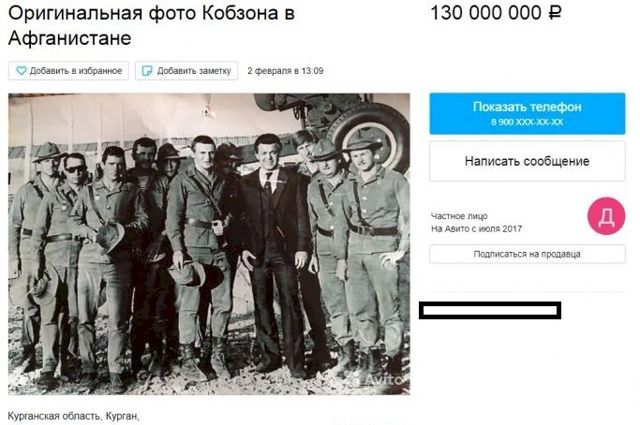
Task: Click the truck wheel in the photo
Action: tap(371, 137)
